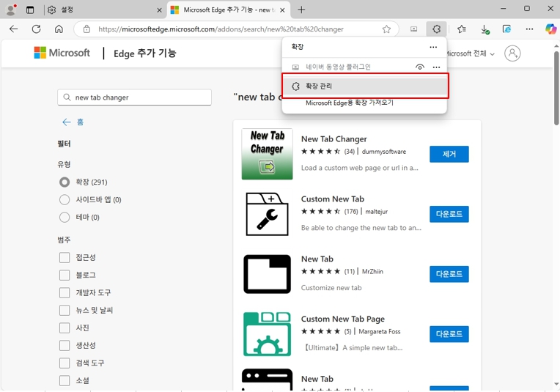Click 다운로드 for Custom New Tab
560x392 pixels.
pos(449,214)
